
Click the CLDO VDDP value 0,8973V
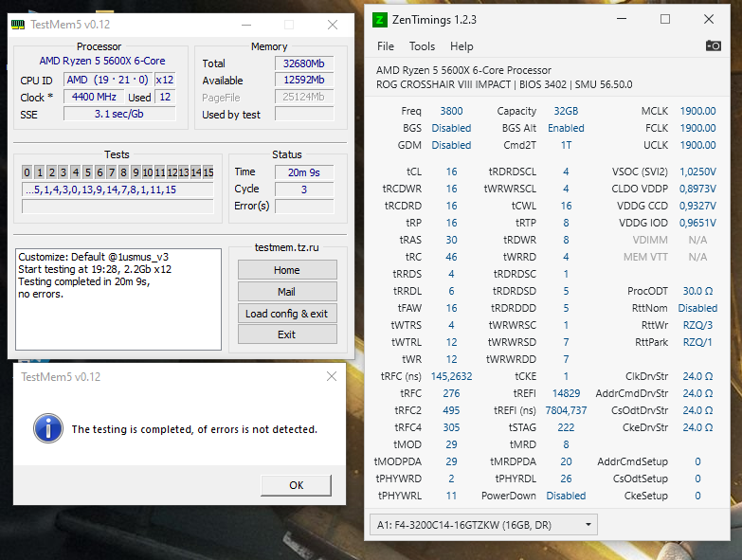click(698, 189)
